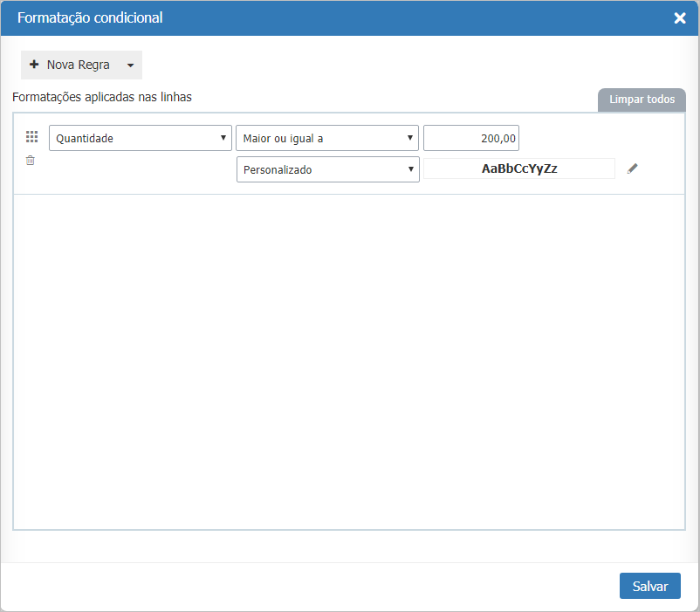Edit the custom format via the pencil icon
700x612 pixels.
tap(632, 169)
